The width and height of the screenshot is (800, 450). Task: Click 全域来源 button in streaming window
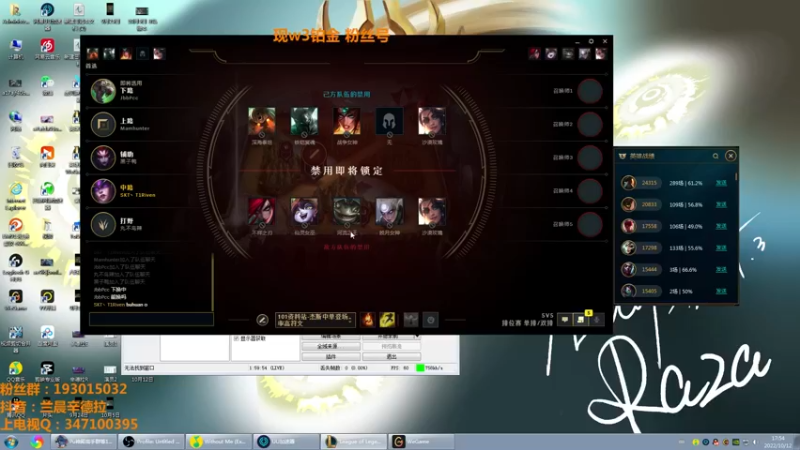coord(331,346)
